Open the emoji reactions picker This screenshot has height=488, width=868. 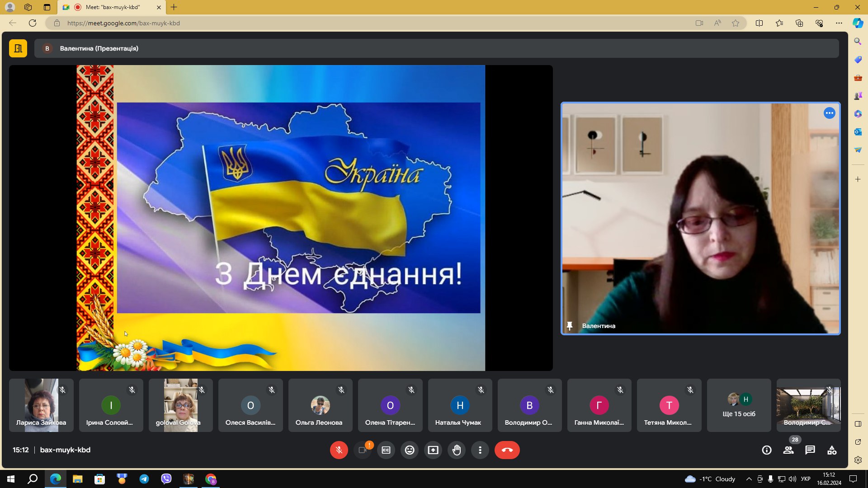tap(410, 450)
